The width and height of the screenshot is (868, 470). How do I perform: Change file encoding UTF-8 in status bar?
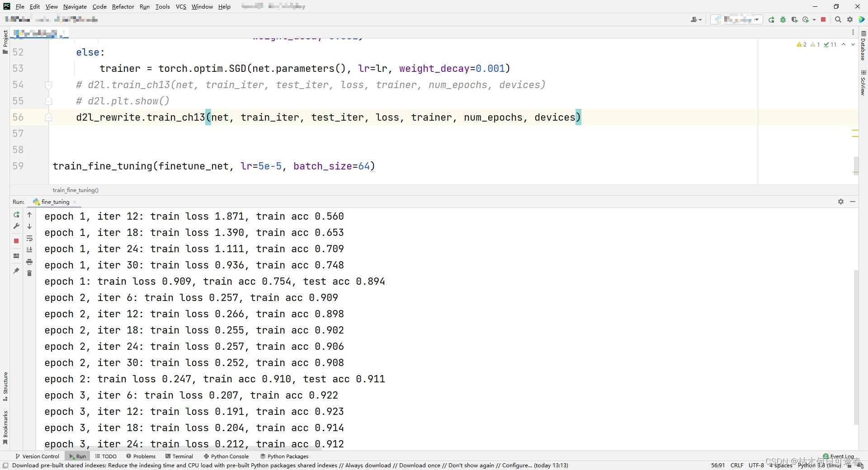pyautogui.click(x=756, y=465)
